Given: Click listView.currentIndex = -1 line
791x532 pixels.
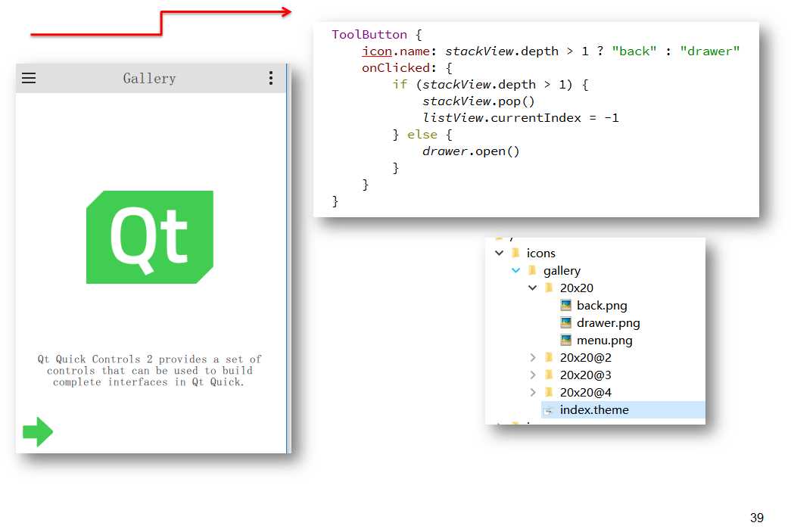Looking at the screenshot, I should coord(521,117).
